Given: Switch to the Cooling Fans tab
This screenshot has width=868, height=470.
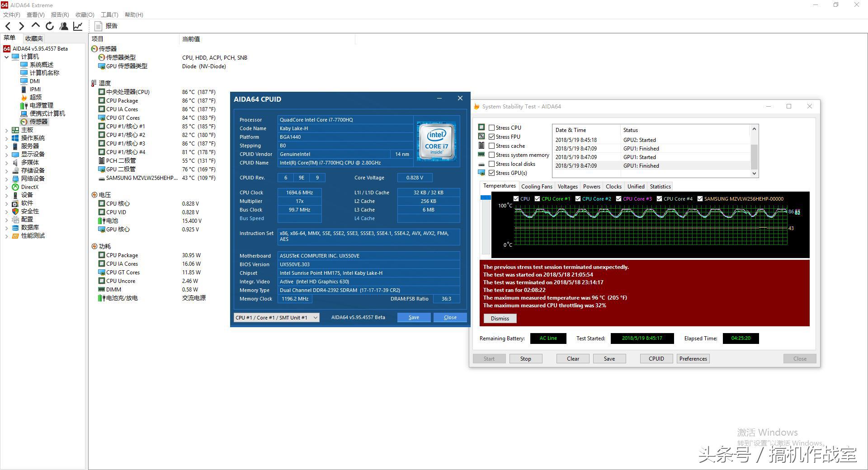Looking at the screenshot, I should [x=537, y=187].
